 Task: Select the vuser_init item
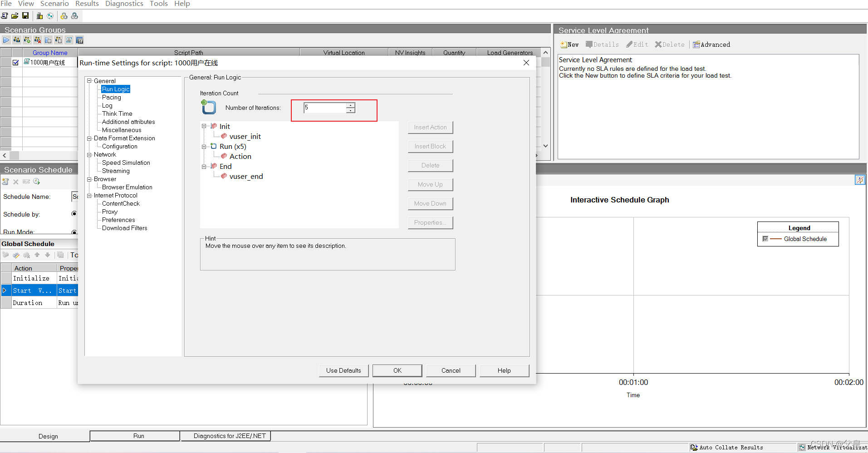coord(245,137)
